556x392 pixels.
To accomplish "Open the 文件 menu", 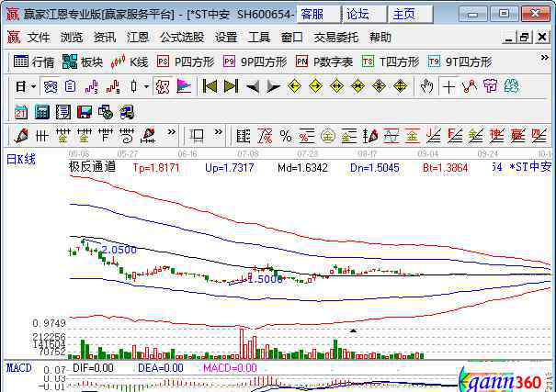I will [39, 38].
